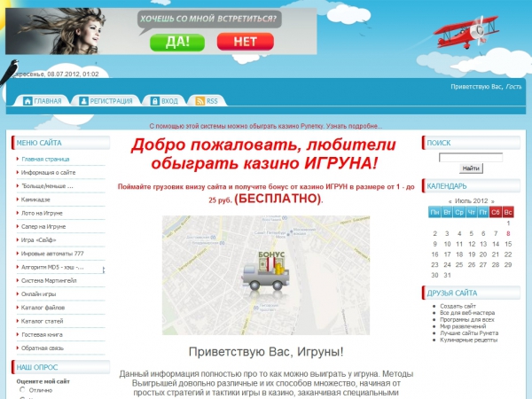532x399 pixels.
Task: Click the home icon on the Главная tab
Action: (x=27, y=101)
